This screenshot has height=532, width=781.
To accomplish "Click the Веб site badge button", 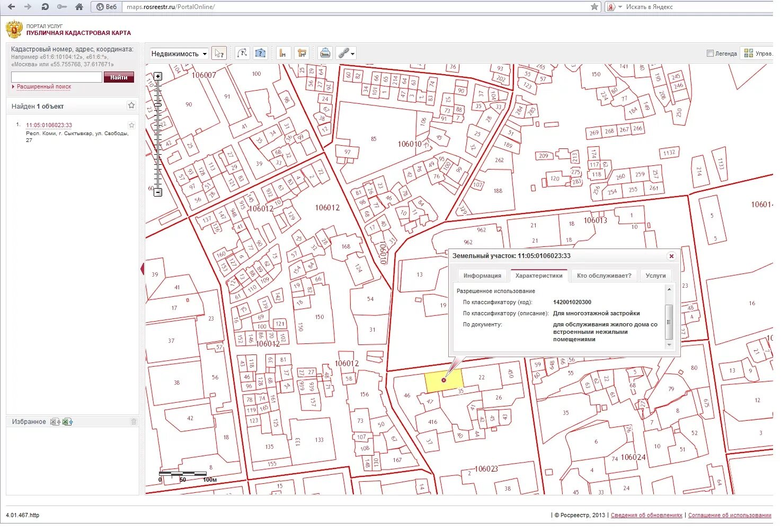I will coord(106,7).
